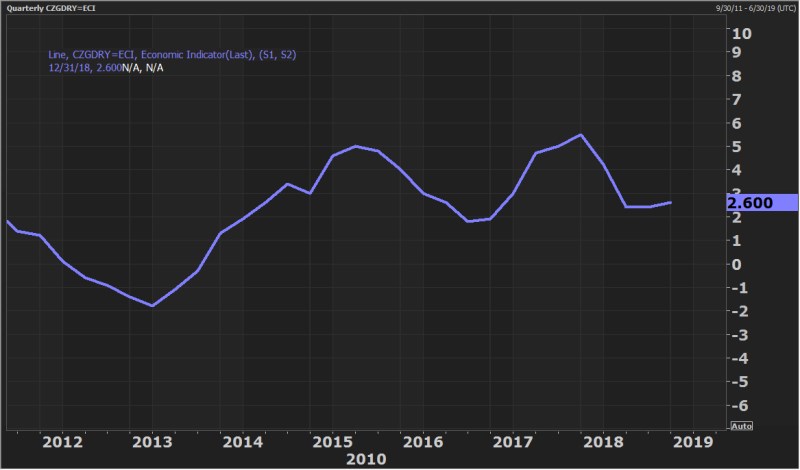
Task: Click the 2017 time axis label
Action: [x=512, y=440]
